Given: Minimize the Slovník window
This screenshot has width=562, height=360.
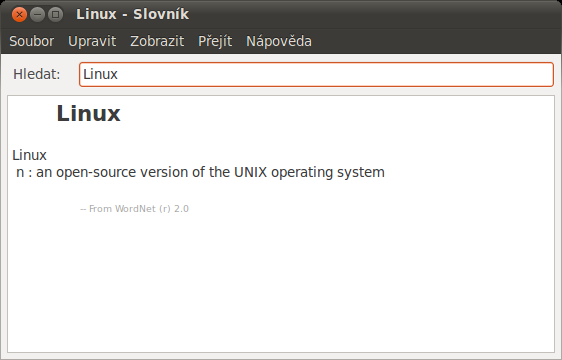Looking at the screenshot, I should pos(37,15).
